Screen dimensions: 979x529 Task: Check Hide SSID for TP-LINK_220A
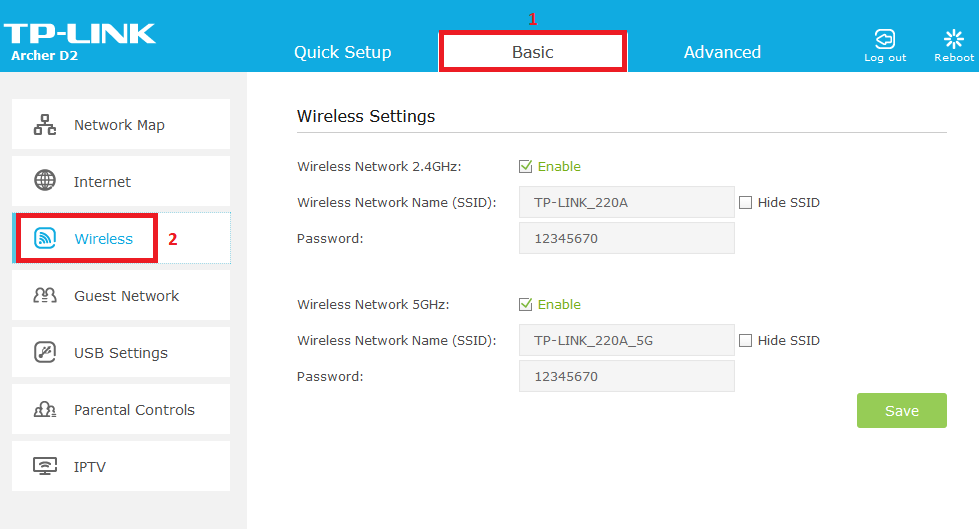tap(745, 202)
